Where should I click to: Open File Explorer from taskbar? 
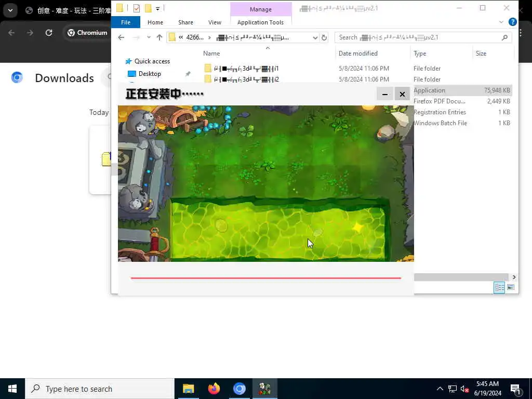(x=188, y=389)
